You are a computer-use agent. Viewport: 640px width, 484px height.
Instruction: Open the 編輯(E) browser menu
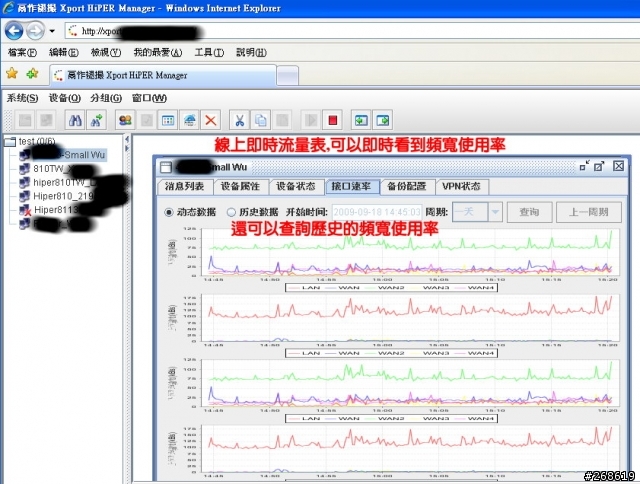click(x=64, y=53)
